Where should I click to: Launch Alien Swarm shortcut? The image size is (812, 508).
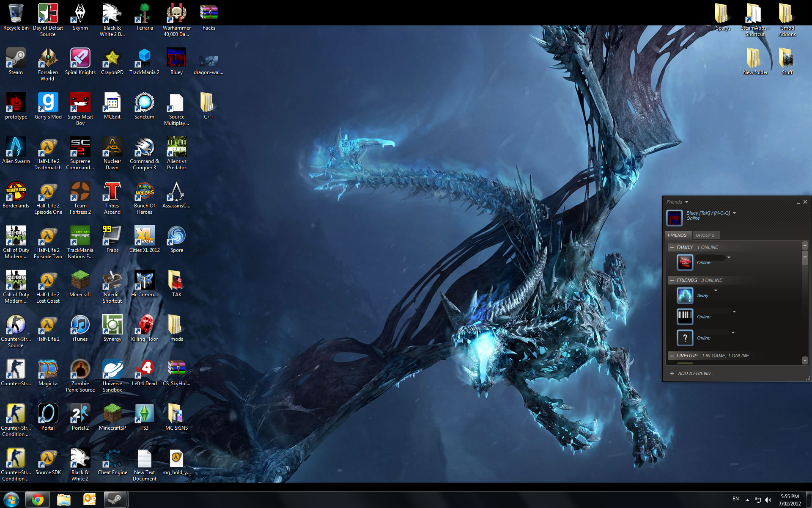[16, 150]
